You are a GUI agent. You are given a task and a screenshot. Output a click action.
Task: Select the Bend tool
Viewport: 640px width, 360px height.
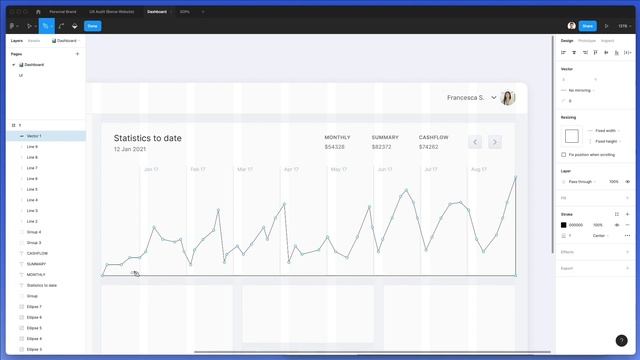point(61,26)
